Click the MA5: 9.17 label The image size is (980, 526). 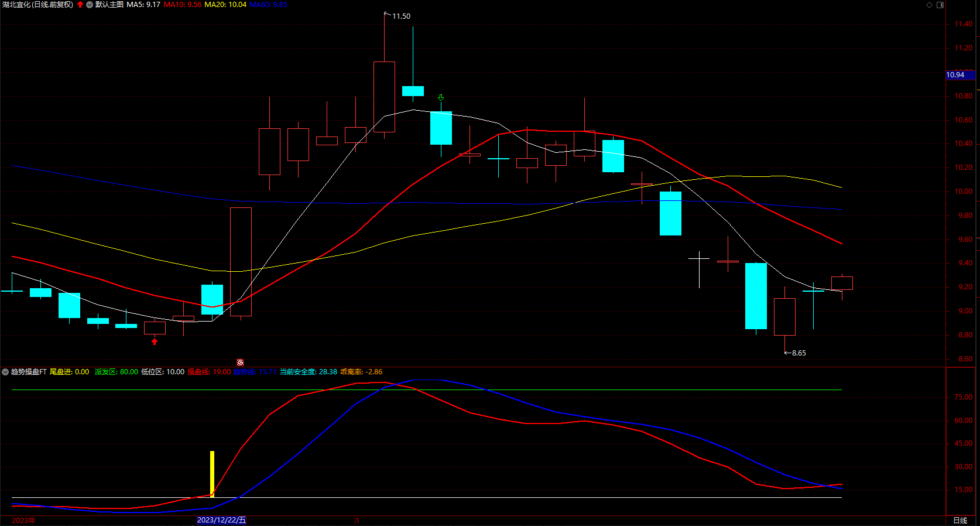point(143,5)
